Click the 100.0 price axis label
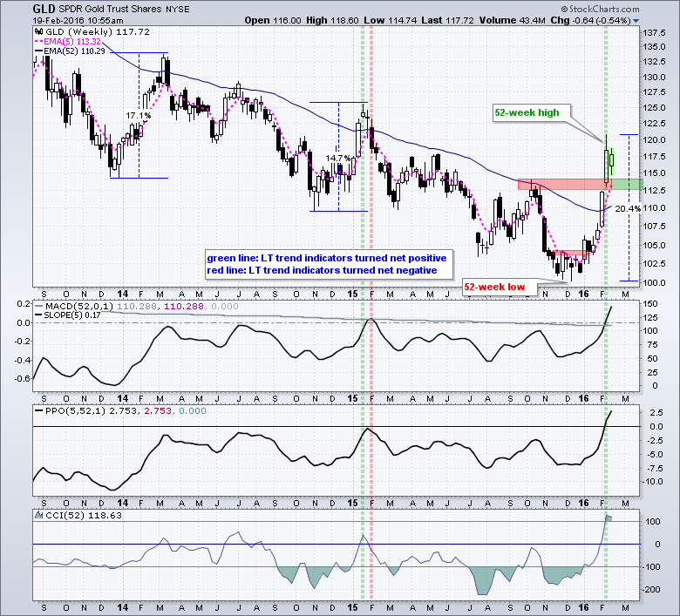The image size is (680, 616). pyautogui.click(x=655, y=282)
